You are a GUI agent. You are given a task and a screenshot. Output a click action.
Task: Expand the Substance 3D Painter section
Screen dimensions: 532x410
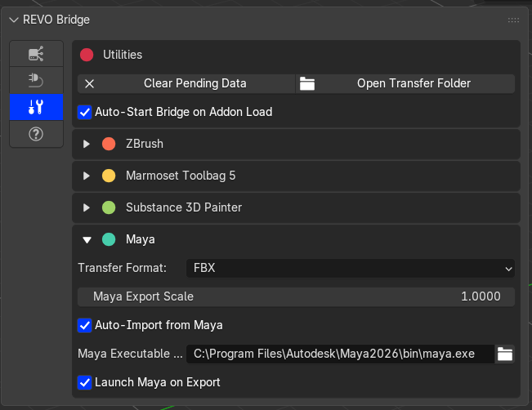87,208
